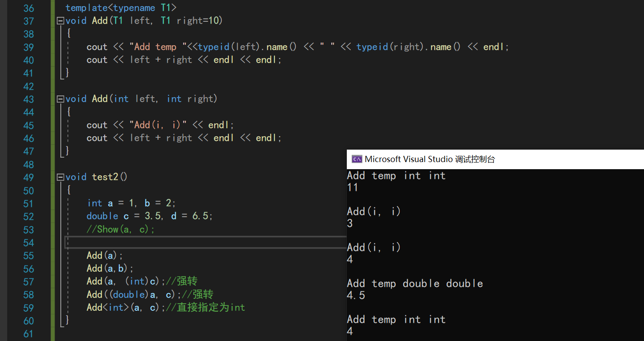Click Add((double)a, c) call on line 58

tap(134, 294)
